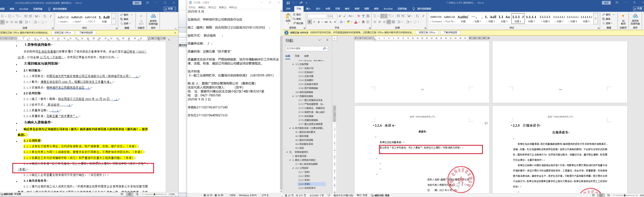Click the Redo arrow in right Word window
Image resolution: width=644 pixels, height=197 pixels.
click(x=301, y=3)
